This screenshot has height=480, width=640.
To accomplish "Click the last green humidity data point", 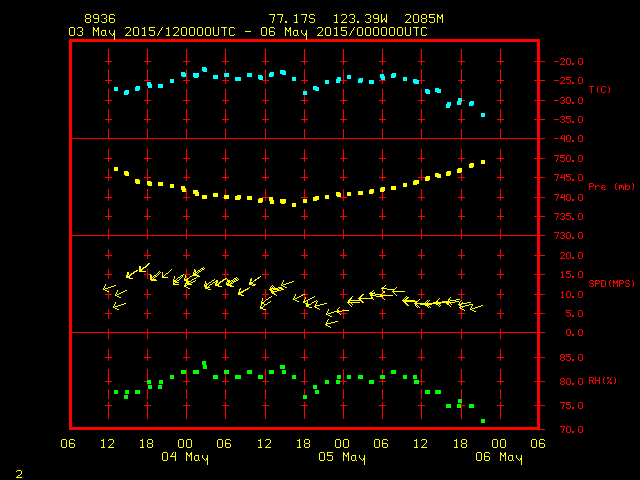I will [483, 421].
